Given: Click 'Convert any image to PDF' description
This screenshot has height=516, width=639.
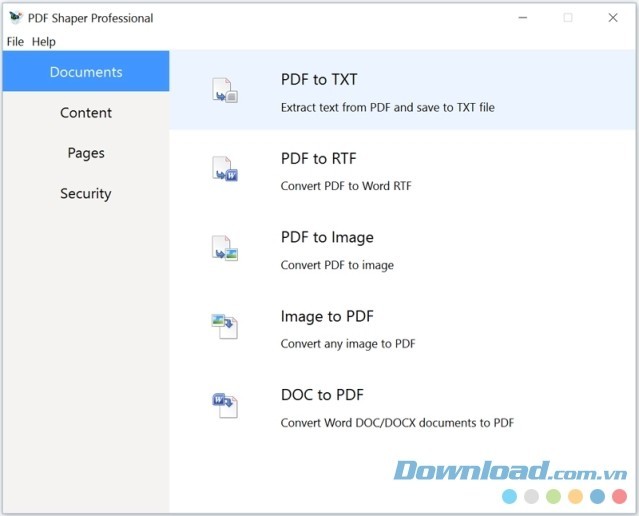Looking at the screenshot, I should pyautogui.click(x=348, y=344).
